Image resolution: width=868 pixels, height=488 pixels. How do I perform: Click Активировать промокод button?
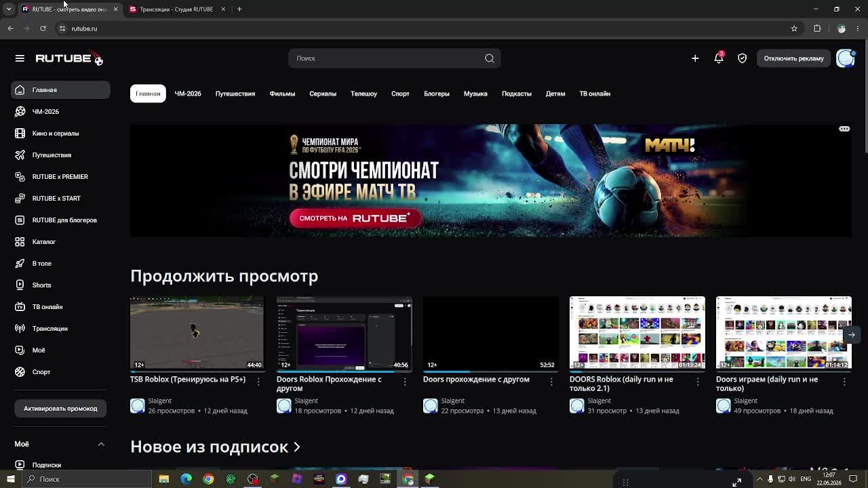tap(60, 409)
